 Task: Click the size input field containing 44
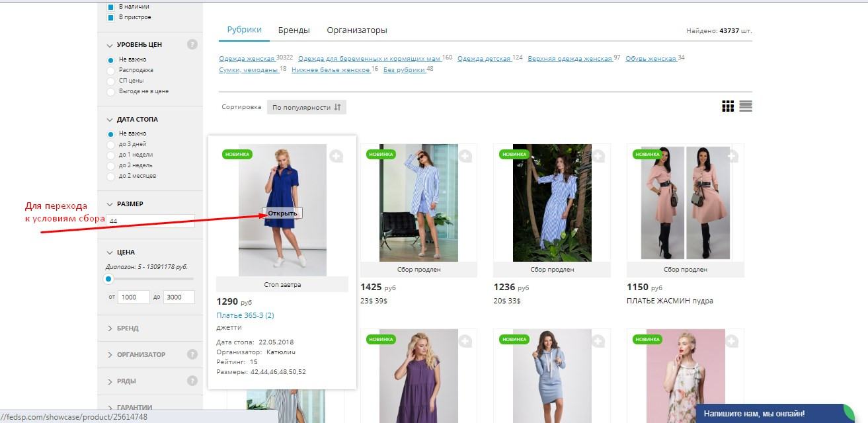click(151, 221)
